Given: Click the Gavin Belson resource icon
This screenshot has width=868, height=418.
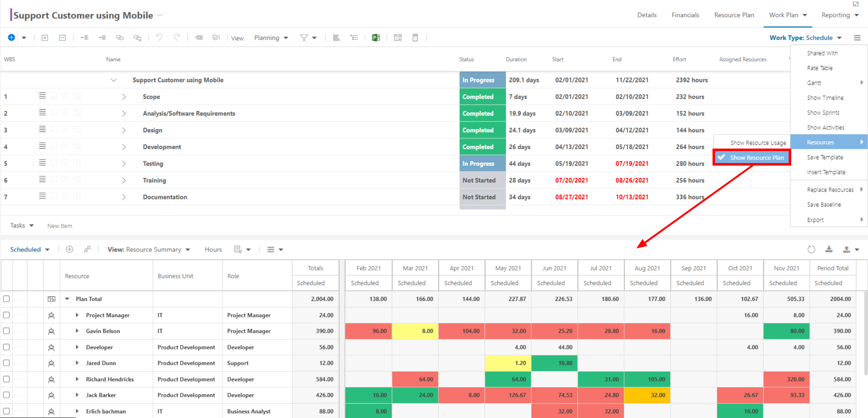Looking at the screenshot, I should pos(51,331).
